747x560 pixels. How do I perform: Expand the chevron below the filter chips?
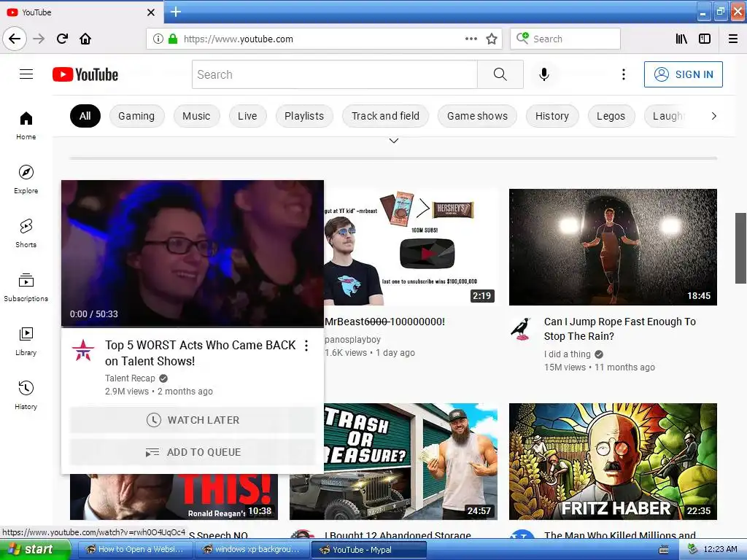coord(393,141)
